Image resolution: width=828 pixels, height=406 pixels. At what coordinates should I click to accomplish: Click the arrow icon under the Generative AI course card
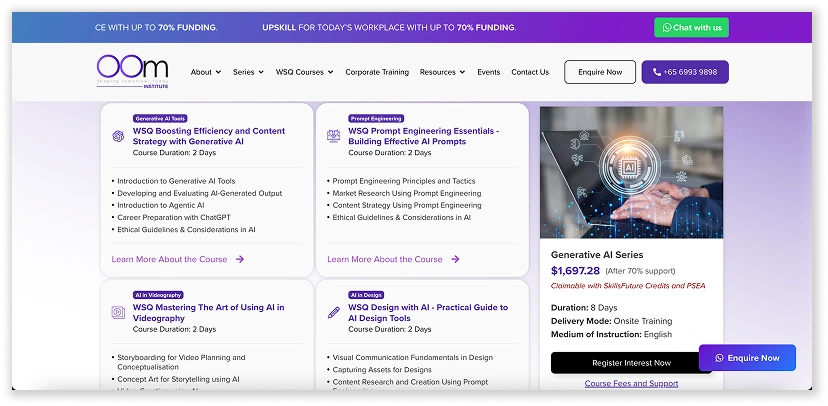coord(240,259)
